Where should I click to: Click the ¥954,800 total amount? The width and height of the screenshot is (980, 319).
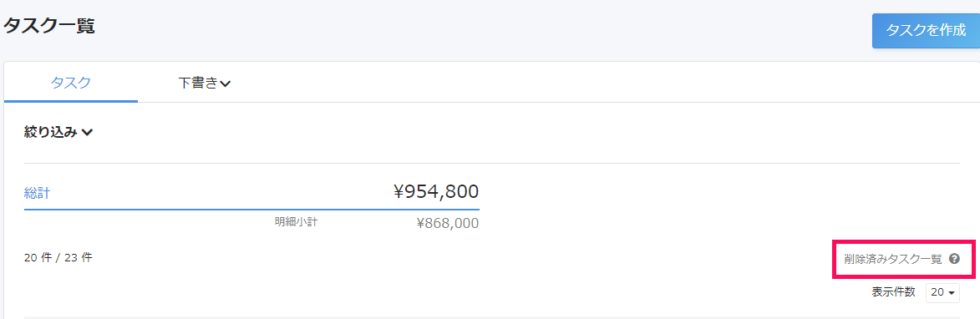tap(436, 191)
